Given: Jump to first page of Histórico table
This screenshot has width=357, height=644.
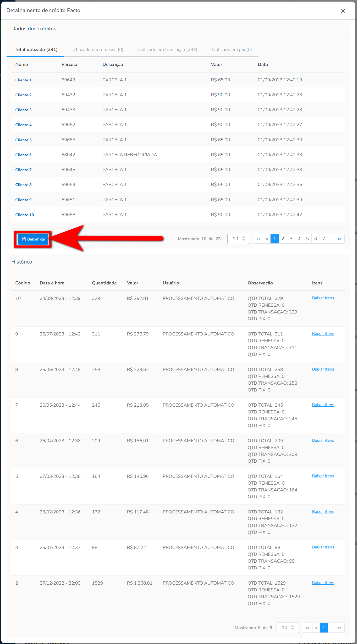Looking at the screenshot, I should click(307, 628).
